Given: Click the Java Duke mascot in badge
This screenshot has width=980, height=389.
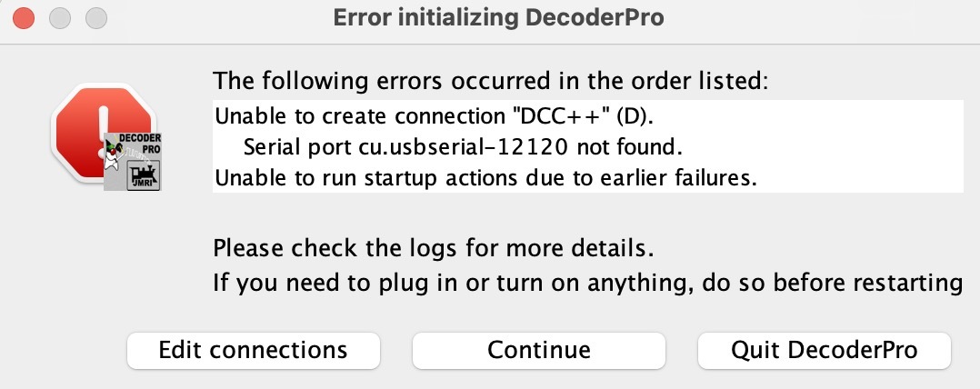Looking at the screenshot, I should (114, 156).
